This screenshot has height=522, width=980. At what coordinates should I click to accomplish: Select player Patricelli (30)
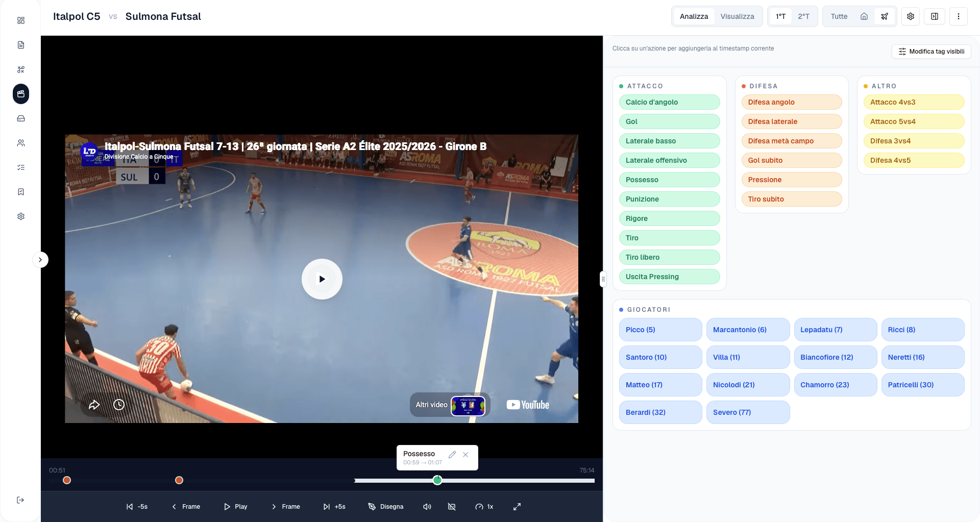point(923,385)
